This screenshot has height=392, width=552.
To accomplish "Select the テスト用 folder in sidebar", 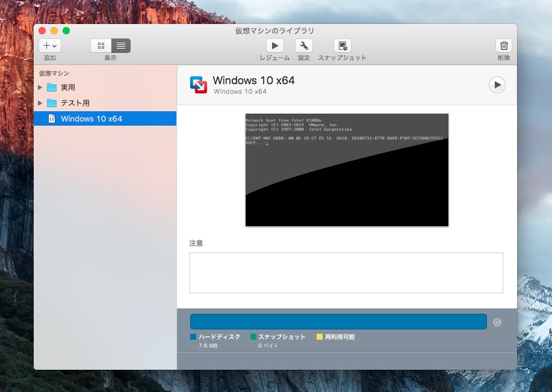I will pyautogui.click(x=75, y=103).
